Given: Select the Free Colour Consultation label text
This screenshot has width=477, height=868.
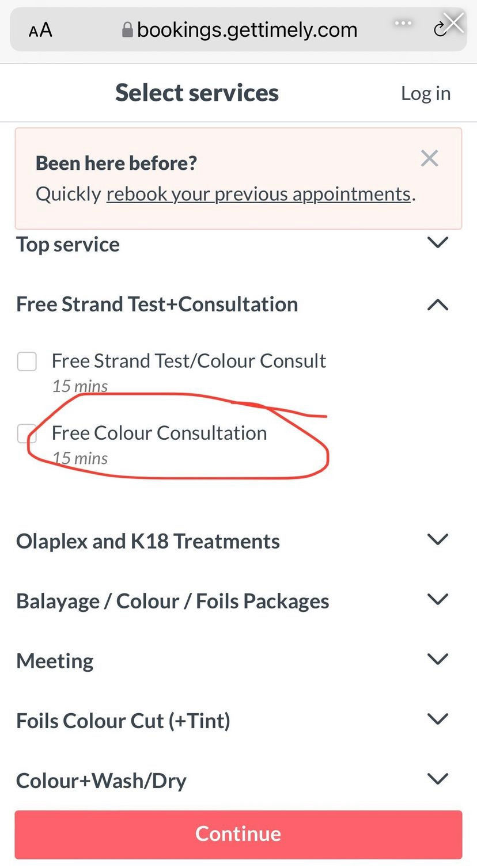Looking at the screenshot, I should tap(160, 433).
